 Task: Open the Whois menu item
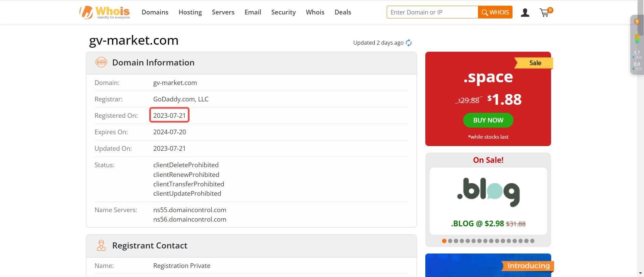coord(315,12)
